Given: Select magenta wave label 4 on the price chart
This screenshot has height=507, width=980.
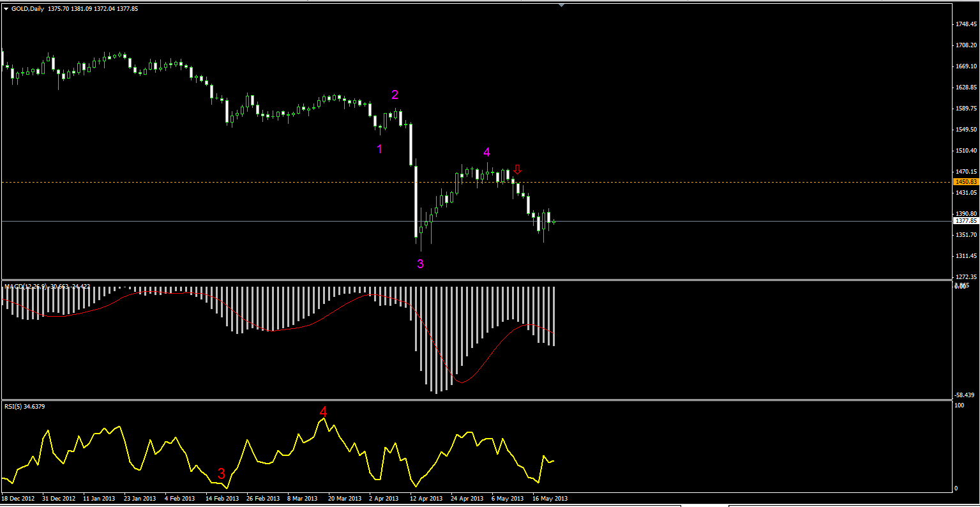Looking at the screenshot, I should click(486, 152).
